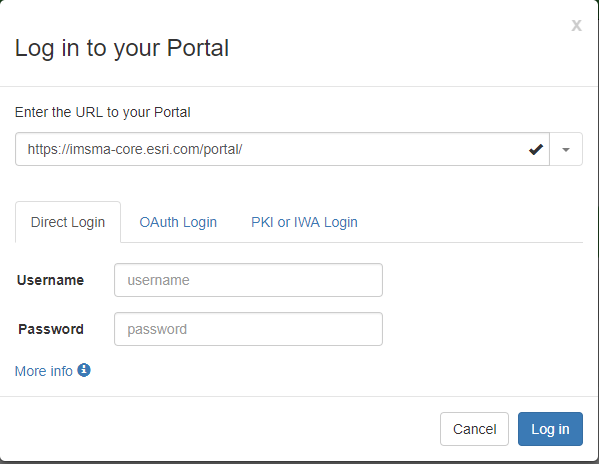
Task: Open the PKI or IWA Login tab
Action: coord(304,222)
